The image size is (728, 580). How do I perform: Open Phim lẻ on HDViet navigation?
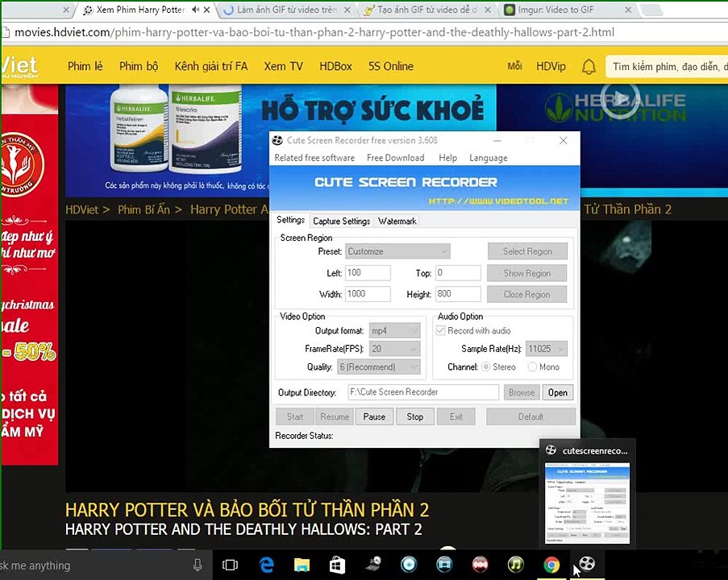(85, 66)
